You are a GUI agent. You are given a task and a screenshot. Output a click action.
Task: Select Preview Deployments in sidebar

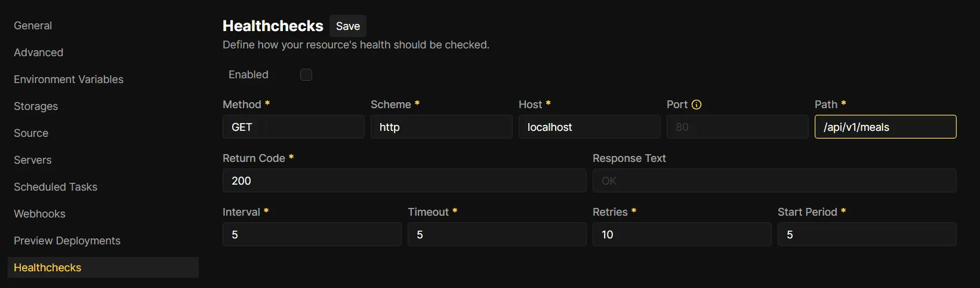pyautogui.click(x=67, y=241)
